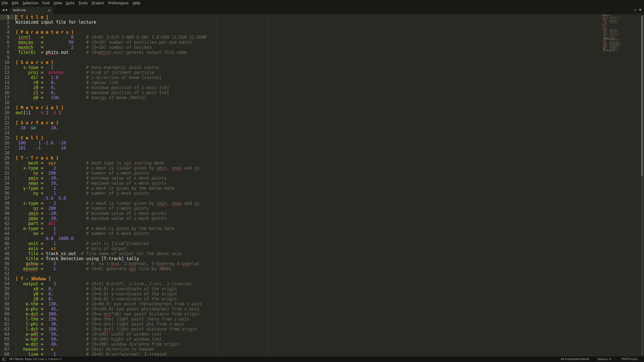Click the 44 misspelled words indicator
The height and width of the screenshot is (362, 644).
point(575,359)
